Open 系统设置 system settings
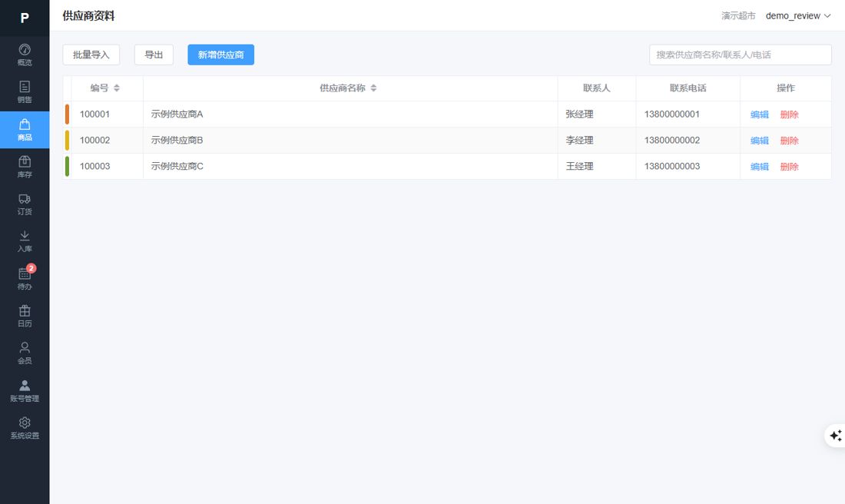845x504 pixels. pos(25,428)
